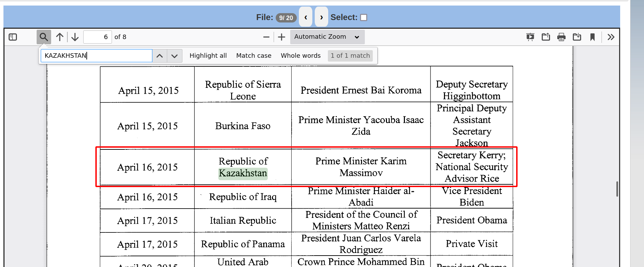The image size is (644, 267).
Task: Click 'April 16, 2015' in Iraq row
Action: pos(148,197)
